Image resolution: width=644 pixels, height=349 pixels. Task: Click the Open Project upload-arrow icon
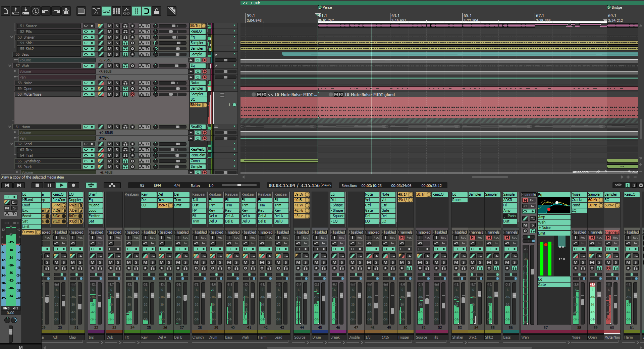(x=16, y=11)
